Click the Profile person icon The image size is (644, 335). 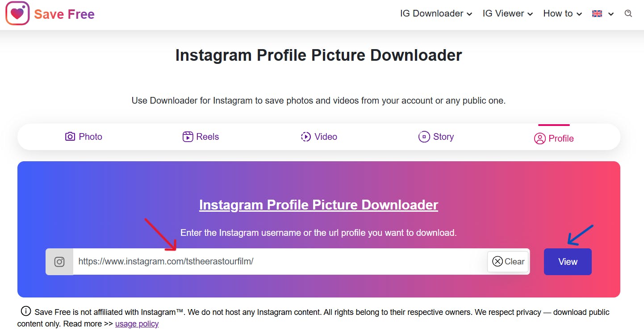pyautogui.click(x=539, y=138)
